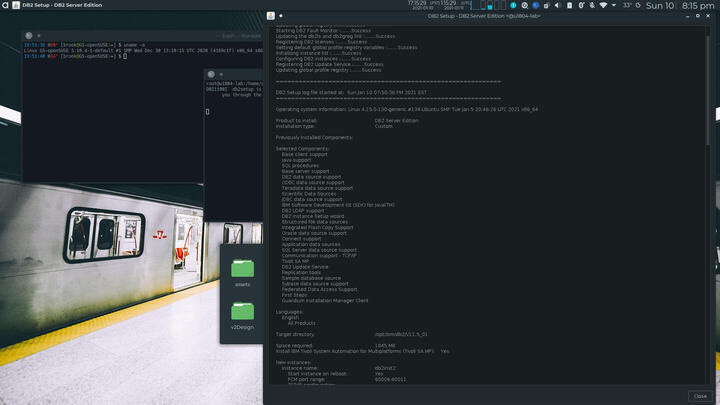The width and height of the screenshot is (720, 405).
Task: Select 'Java support' component line
Action: (296, 160)
